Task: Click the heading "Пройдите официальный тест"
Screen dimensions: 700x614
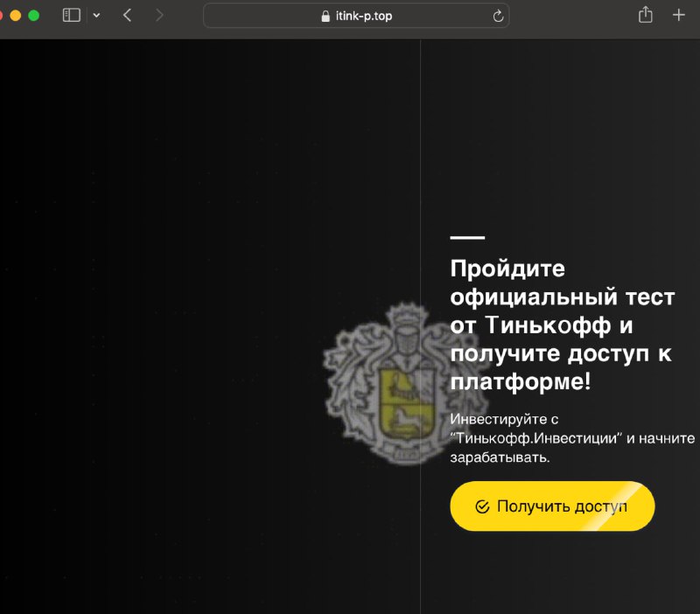Action: 563,283
